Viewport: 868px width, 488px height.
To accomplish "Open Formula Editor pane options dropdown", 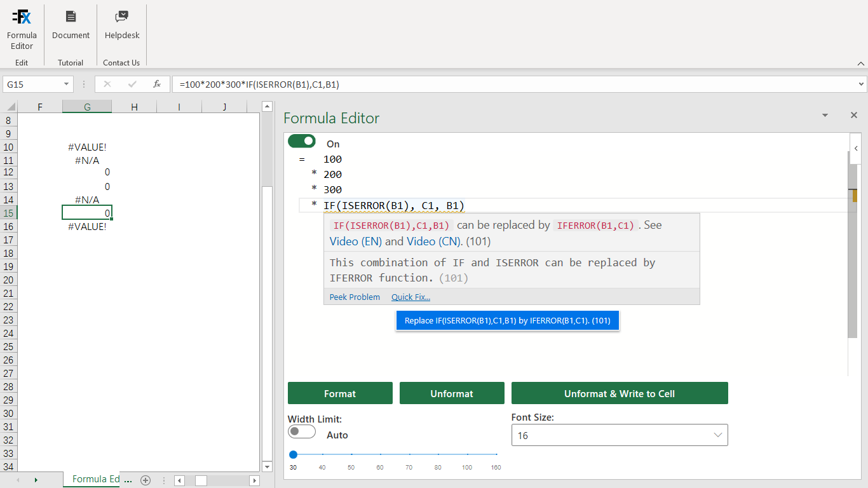I will (x=825, y=115).
